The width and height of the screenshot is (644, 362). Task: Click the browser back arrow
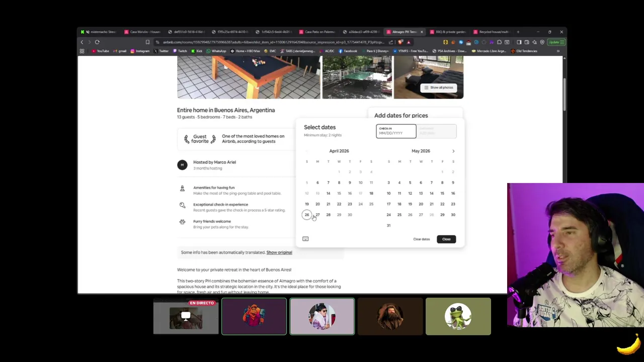(x=82, y=42)
